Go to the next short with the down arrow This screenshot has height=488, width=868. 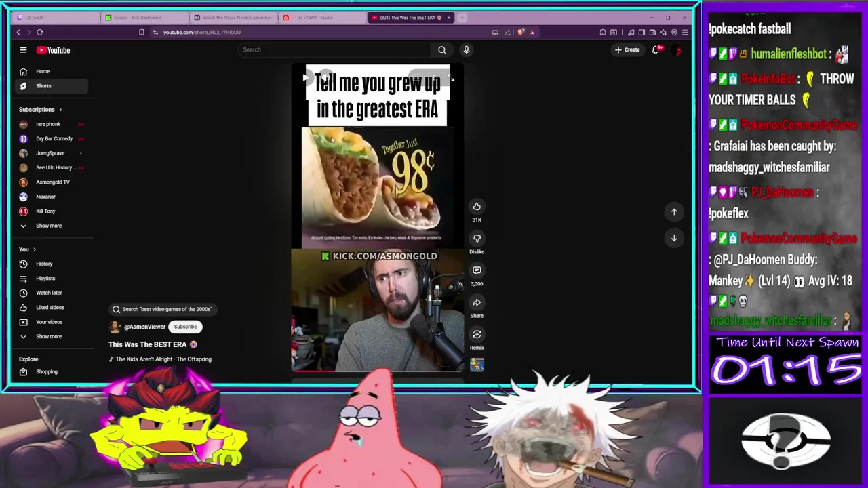(674, 238)
